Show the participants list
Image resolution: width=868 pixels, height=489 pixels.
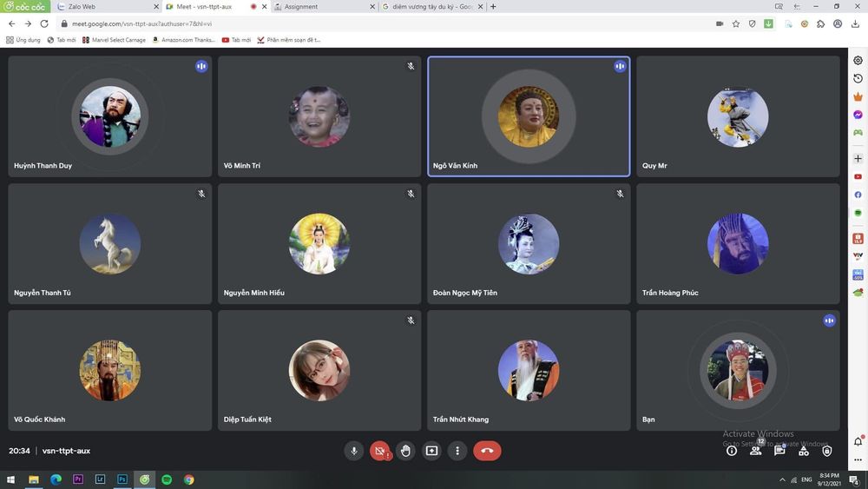(756, 451)
